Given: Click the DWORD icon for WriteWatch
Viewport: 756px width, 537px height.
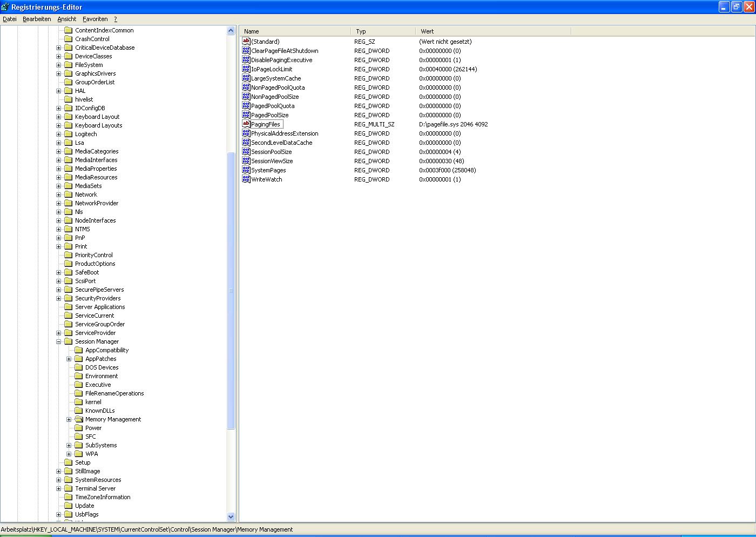Looking at the screenshot, I should pos(246,179).
